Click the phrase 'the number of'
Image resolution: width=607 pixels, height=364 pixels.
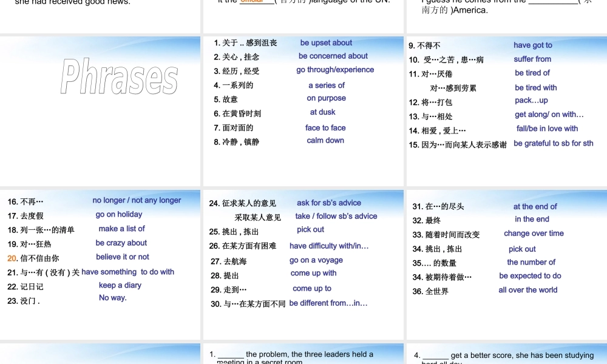click(x=531, y=262)
